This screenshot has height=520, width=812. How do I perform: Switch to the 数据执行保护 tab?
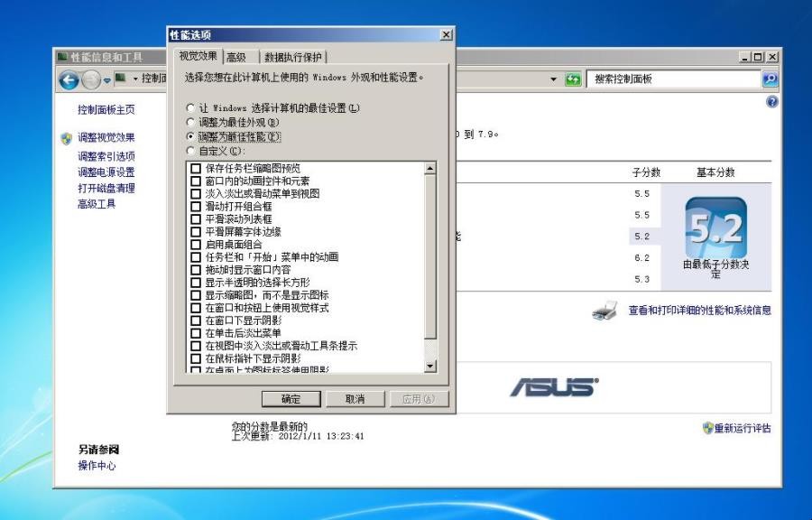[293, 57]
